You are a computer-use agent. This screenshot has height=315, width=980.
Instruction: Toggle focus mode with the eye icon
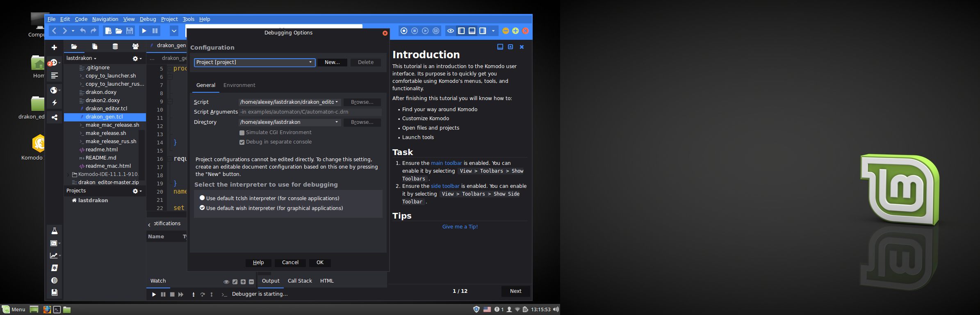[x=451, y=31]
